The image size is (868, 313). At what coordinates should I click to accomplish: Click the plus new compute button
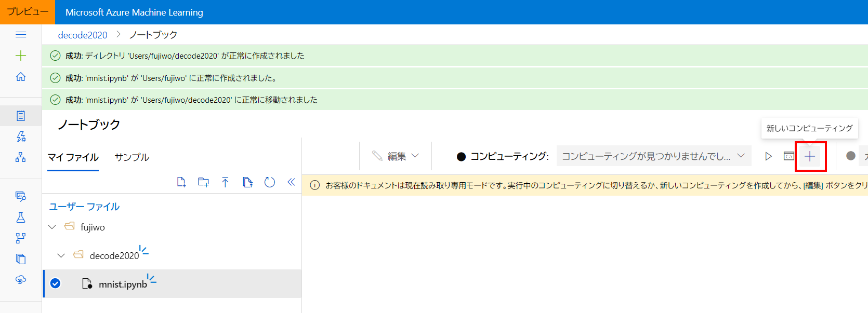tap(810, 156)
